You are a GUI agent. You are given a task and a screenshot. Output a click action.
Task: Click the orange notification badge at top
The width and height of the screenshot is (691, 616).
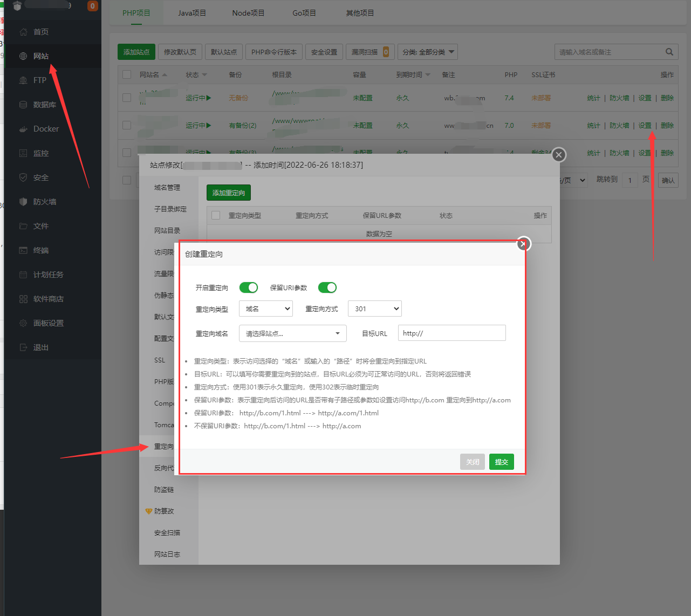pos(93,6)
